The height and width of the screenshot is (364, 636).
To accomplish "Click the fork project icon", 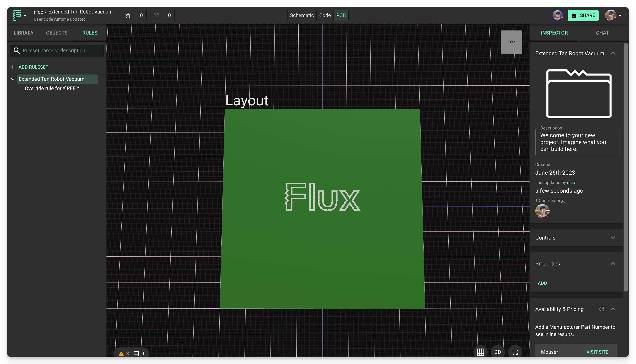I will [x=156, y=15].
